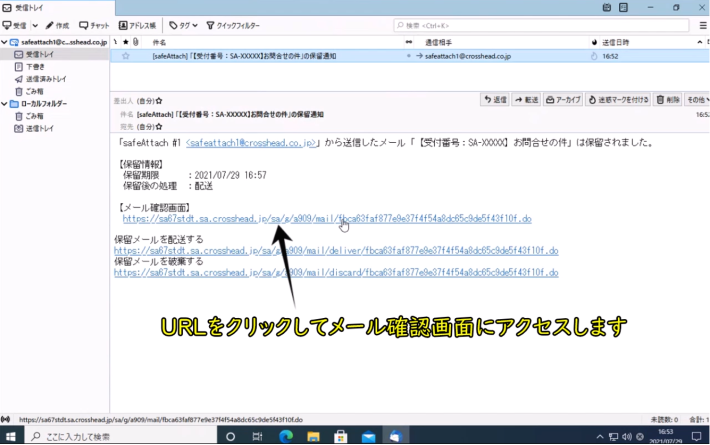The width and height of the screenshot is (710, 445).
Task: Open the dropdown arrow beside 受信
Action: point(35,25)
